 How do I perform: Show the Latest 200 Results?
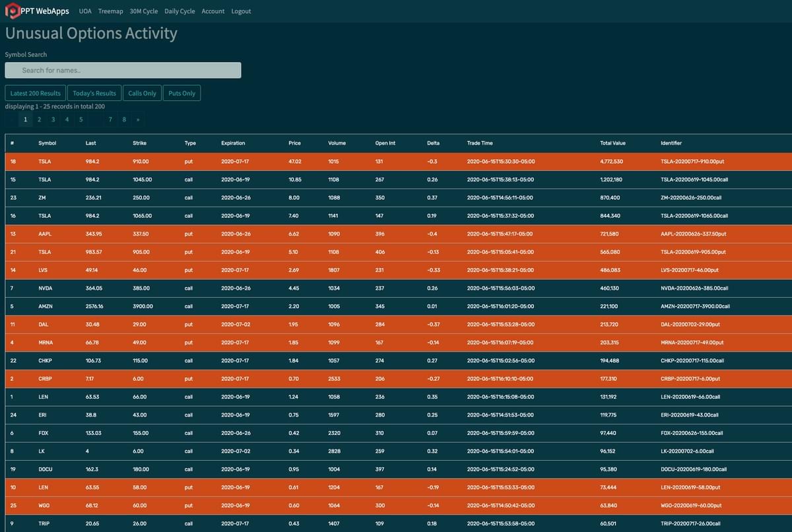click(36, 93)
